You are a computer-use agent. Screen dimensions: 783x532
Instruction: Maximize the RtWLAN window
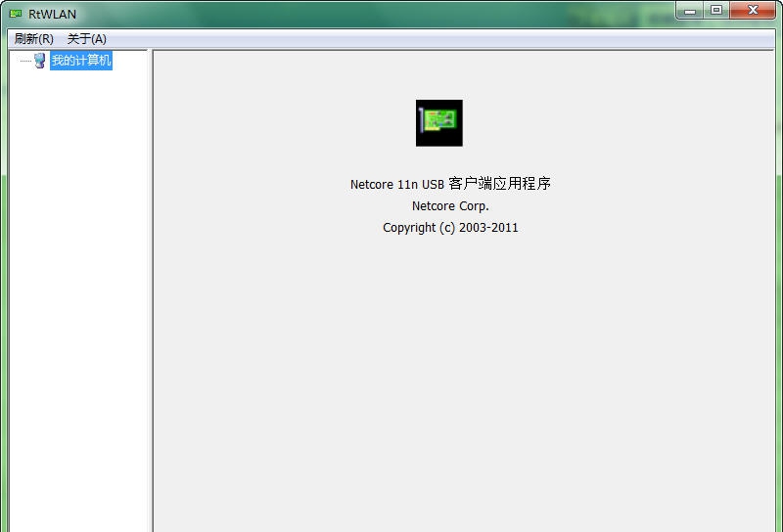click(x=716, y=11)
